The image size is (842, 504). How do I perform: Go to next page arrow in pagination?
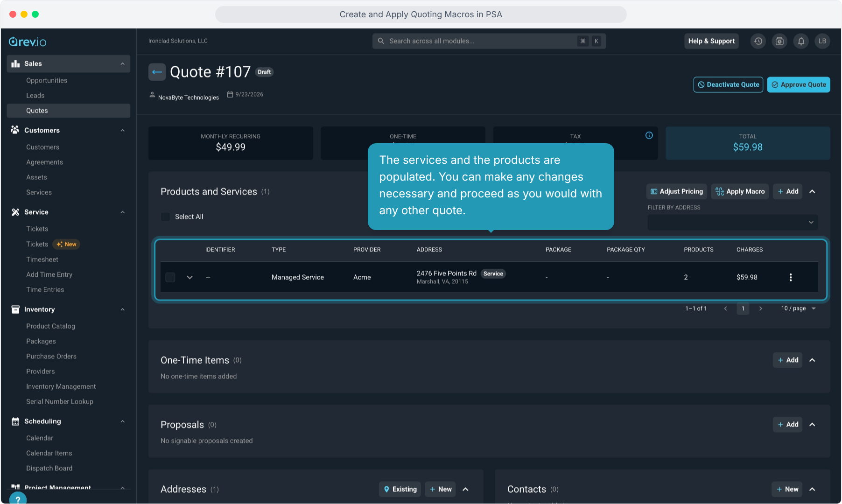[x=761, y=308]
